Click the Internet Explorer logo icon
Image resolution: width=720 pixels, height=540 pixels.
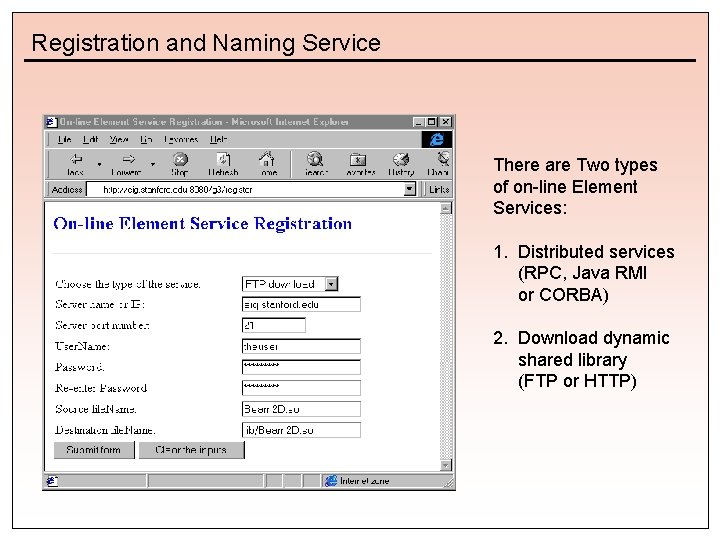pyautogui.click(x=437, y=139)
